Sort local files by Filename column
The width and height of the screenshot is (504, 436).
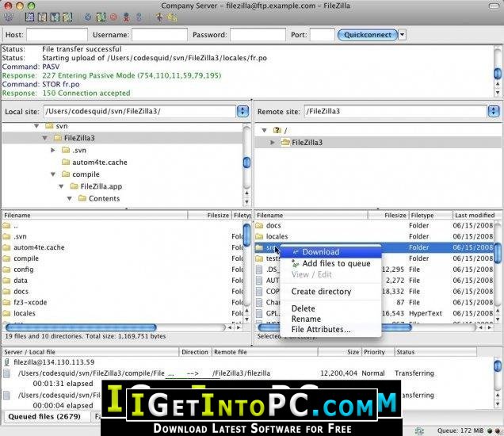(x=95, y=215)
